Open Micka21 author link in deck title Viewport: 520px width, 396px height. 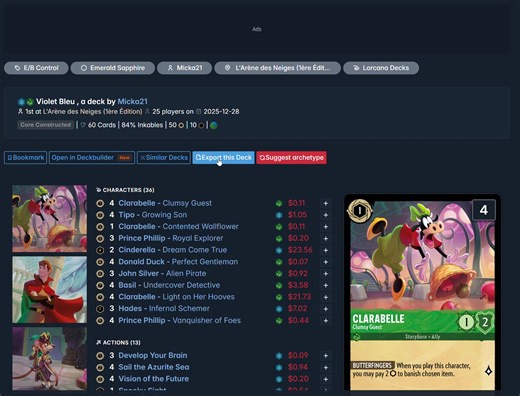click(x=132, y=101)
